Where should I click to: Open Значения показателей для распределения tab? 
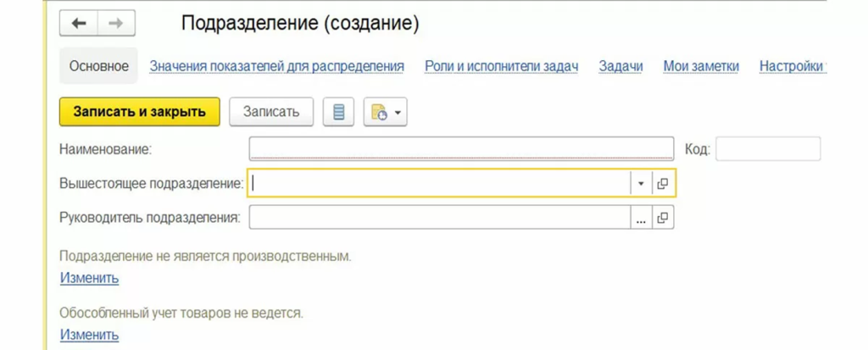[x=276, y=66]
